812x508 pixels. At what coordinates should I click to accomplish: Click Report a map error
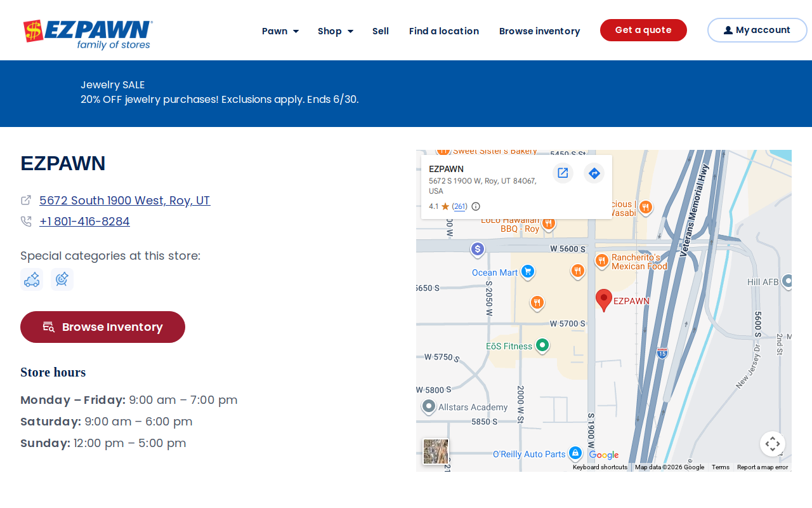click(763, 467)
